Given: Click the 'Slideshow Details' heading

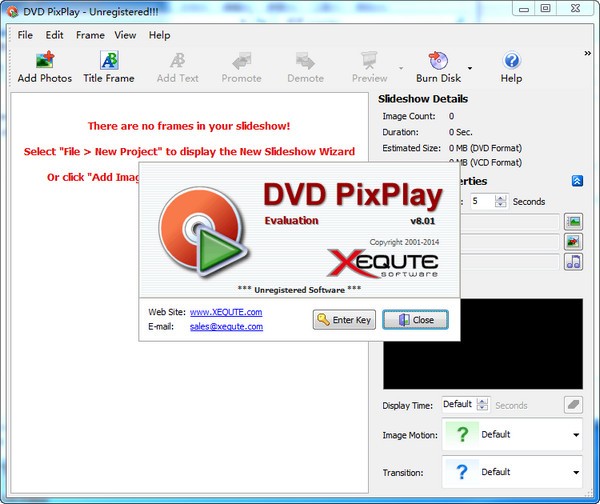Looking at the screenshot, I should coord(423,99).
